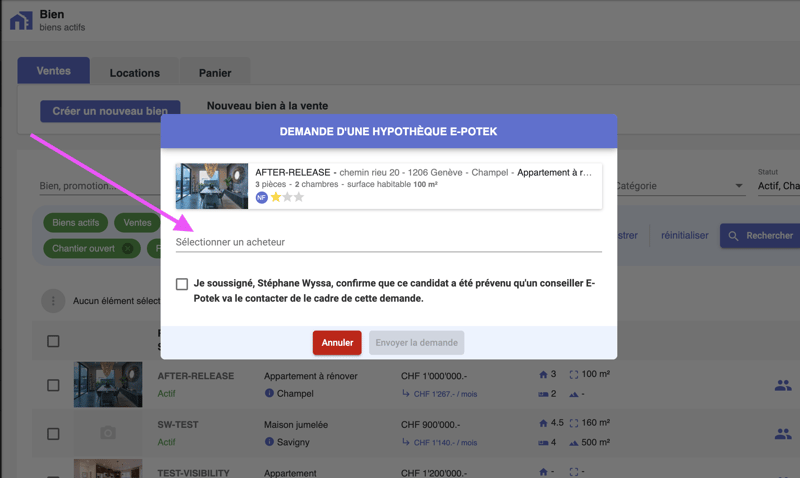This screenshot has width=800, height=478.
Task: Open the Panier tab
Action: click(x=215, y=73)
